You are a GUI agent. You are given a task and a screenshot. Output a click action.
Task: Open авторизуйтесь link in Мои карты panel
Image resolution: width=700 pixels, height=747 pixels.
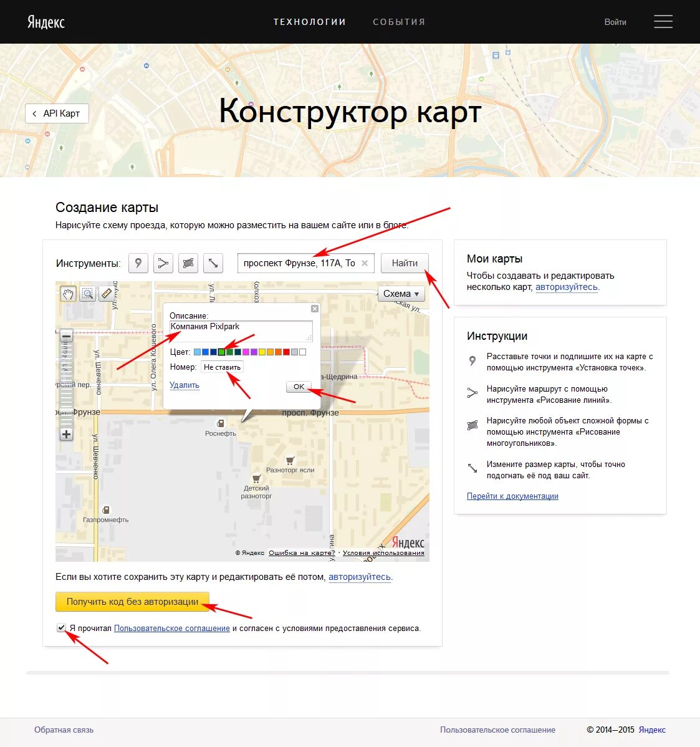pyautogui.click(x=567, y=287)
